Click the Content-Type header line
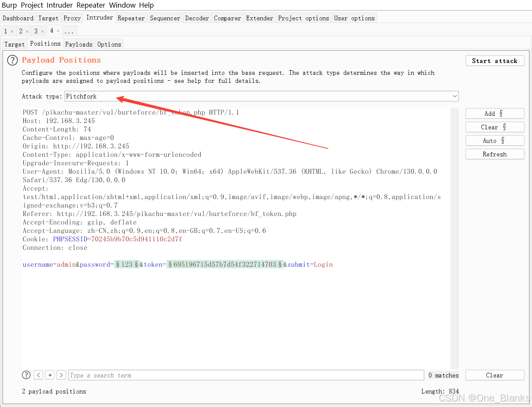Image resolution: width=532 pixels, height=407 pixels. pyautogui.click(x=112, y=154)
